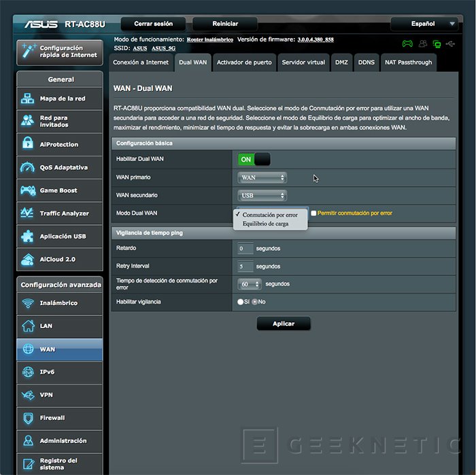The height and width of the screenshot is (475, 476).
Task: Switch to Conexión a Internet tab
Action: (141, 63)
